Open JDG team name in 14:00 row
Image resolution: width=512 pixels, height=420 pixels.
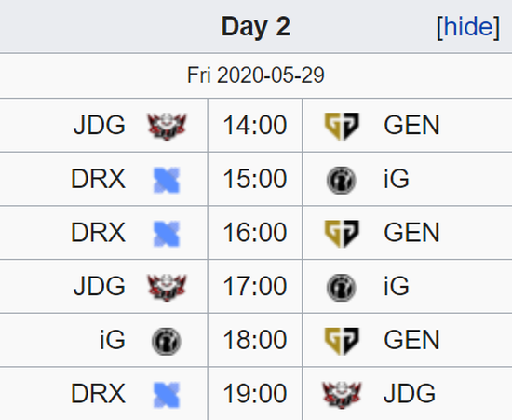[100, 125]
